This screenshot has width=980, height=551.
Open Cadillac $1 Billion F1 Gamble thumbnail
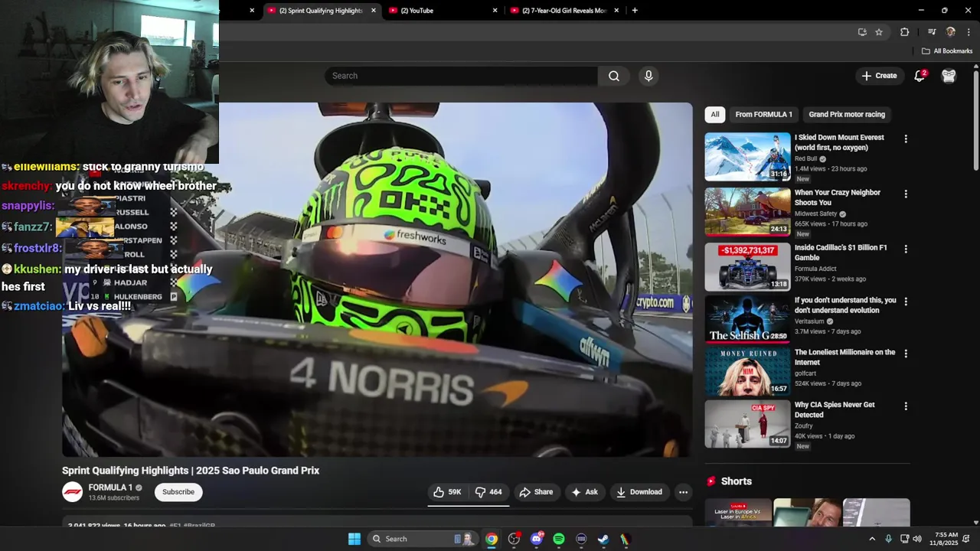pyautogui.click(x=747, y=267)
